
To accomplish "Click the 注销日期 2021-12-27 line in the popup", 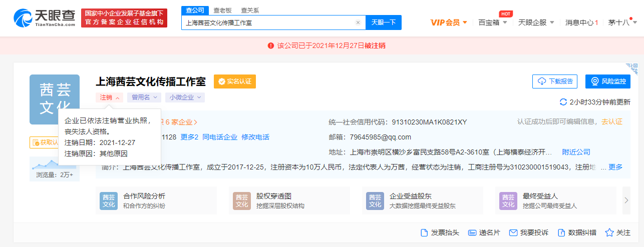I will pyautogui.click(x=100, y=142).
